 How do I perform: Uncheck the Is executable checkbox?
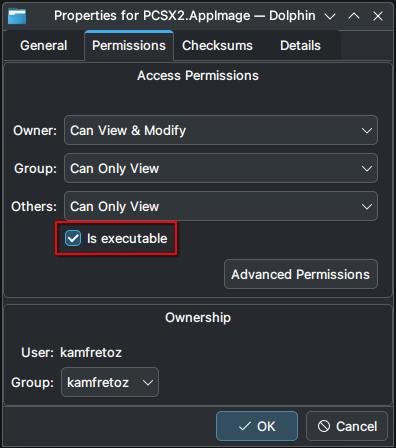coord(73,238)
